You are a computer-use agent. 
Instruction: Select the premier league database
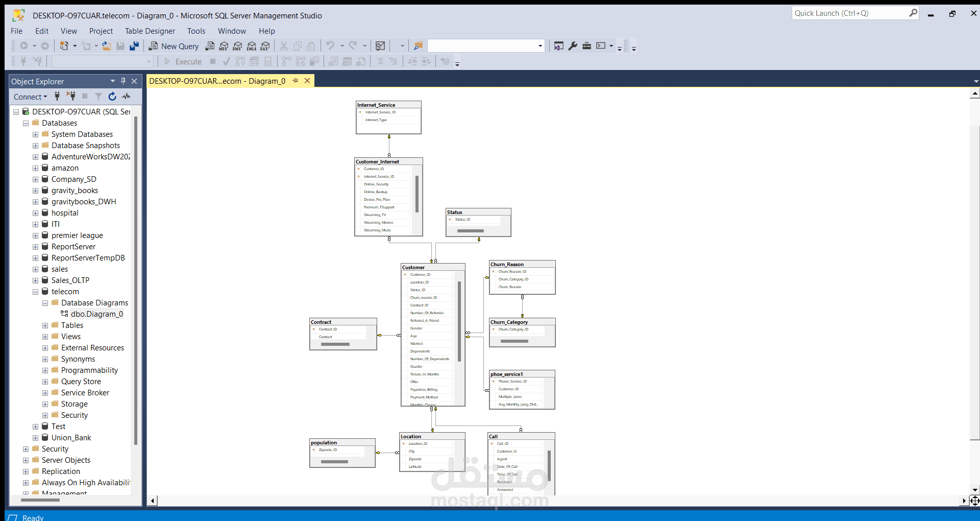click(77, 235)
